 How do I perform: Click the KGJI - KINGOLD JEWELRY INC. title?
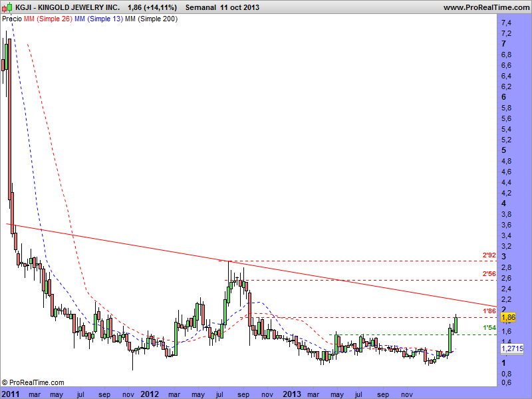point(67,7)
